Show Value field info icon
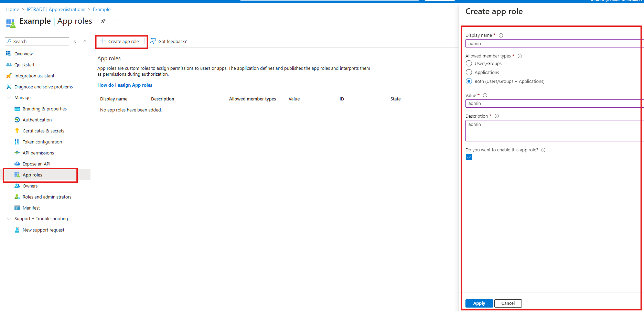 click(x=485, y=95)
